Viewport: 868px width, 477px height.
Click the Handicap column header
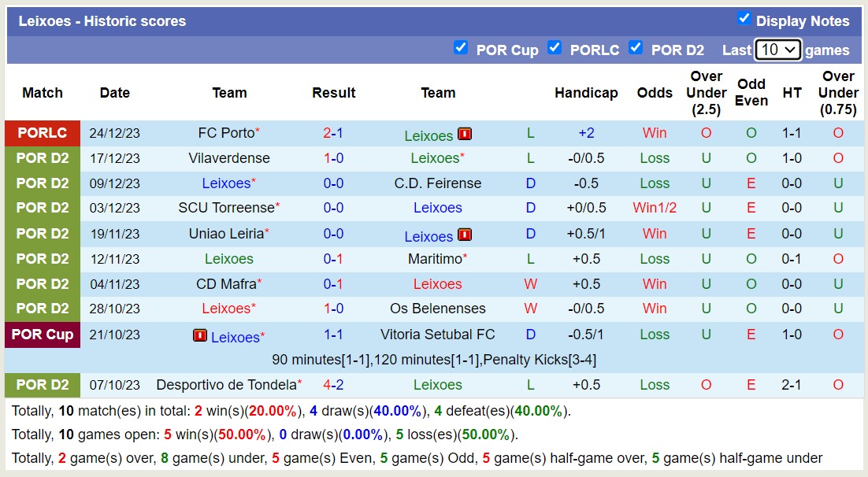point(585,93)
